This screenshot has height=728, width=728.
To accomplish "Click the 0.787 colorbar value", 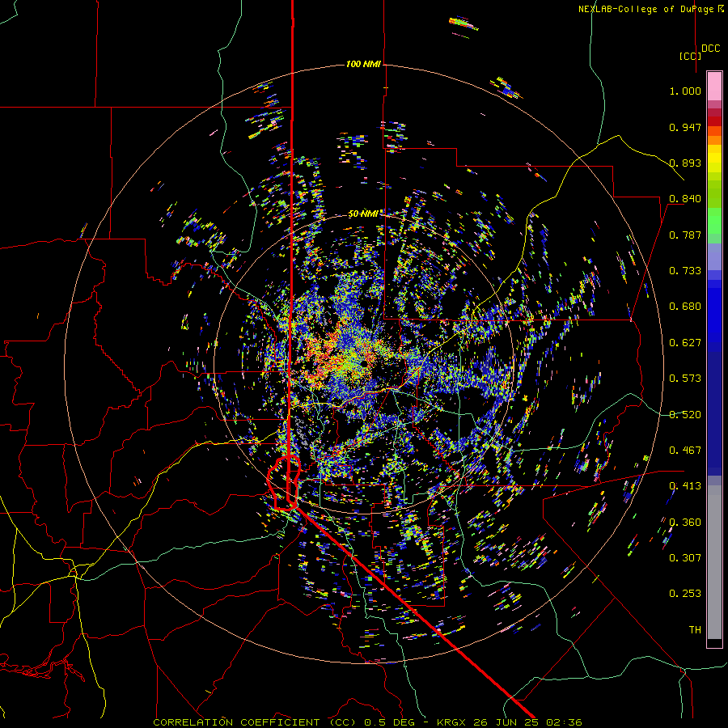I will click(685, 235).
